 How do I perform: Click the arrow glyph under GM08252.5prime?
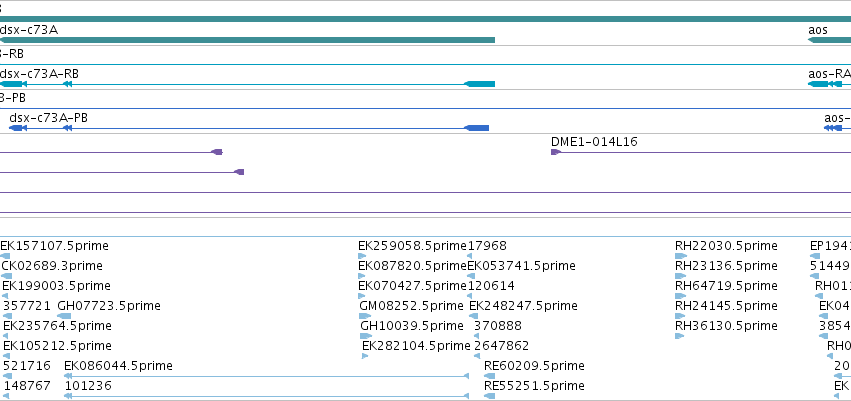365,316
